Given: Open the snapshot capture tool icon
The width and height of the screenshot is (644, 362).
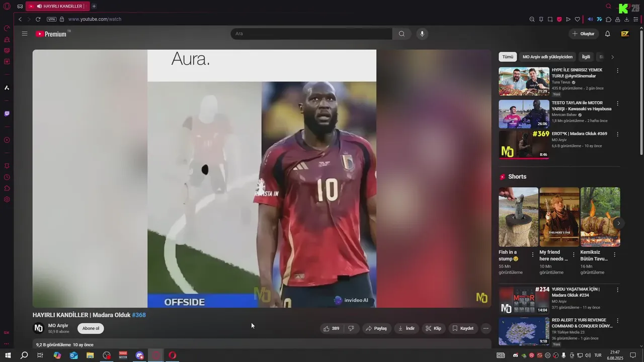Looking at the screenshot, I should pos(550,19).
